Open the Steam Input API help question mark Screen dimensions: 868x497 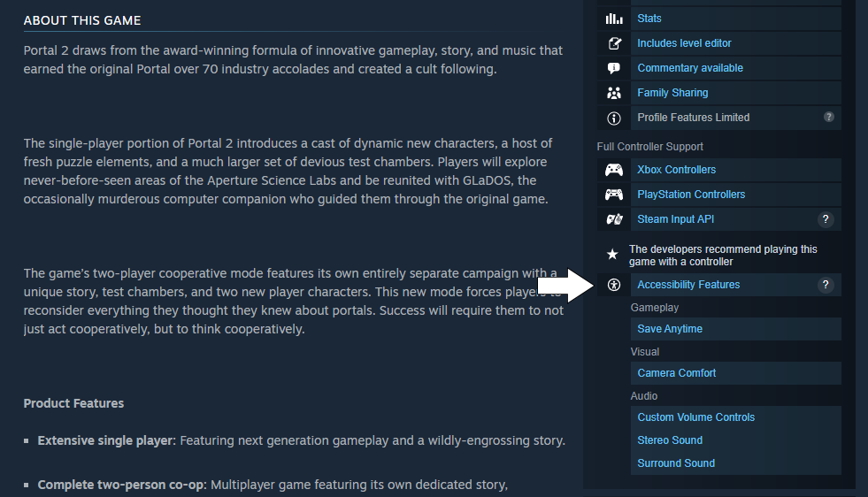coord(826,219)
